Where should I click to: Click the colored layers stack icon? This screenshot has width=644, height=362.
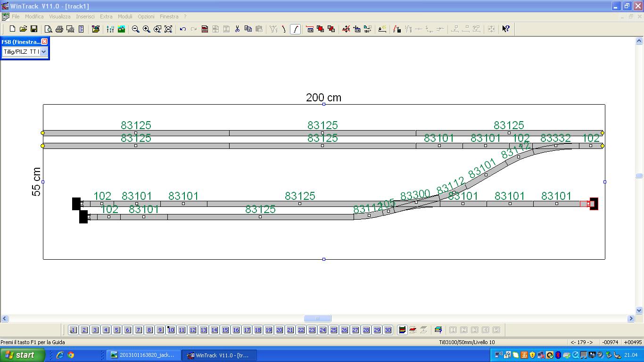coord(402,330)
